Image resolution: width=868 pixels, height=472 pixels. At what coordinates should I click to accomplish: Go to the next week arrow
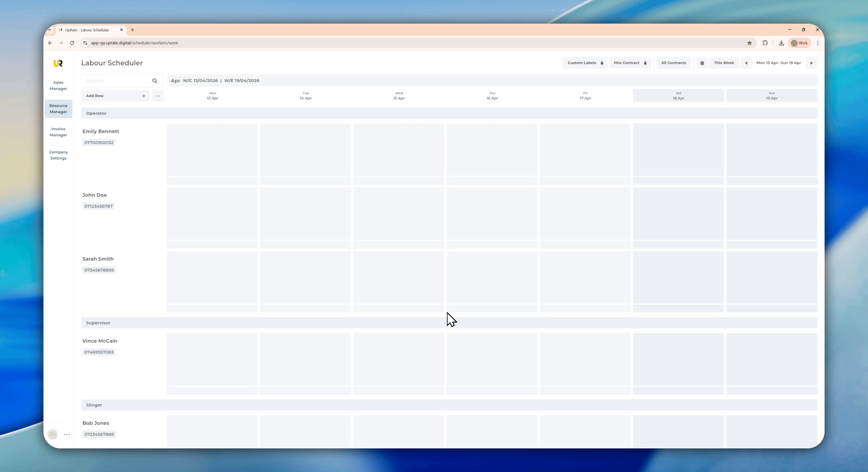point(812,63)
